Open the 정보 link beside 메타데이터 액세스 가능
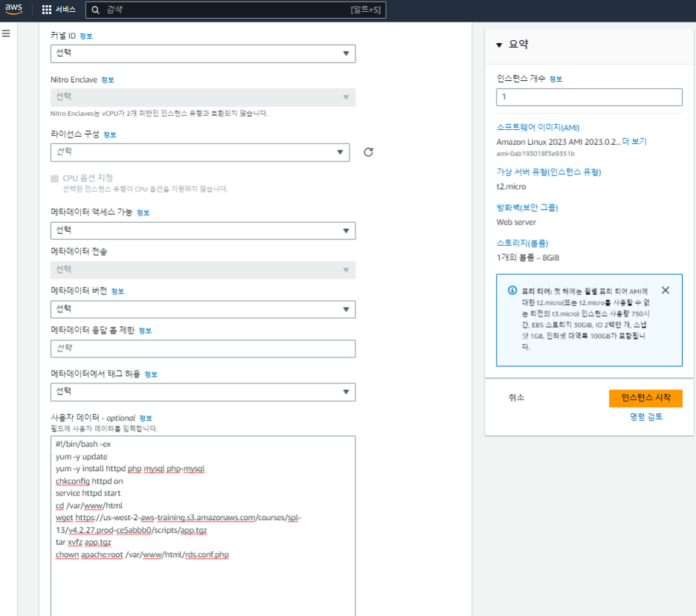Viewport: 696px width, 616px height. (x=143, y=213)
